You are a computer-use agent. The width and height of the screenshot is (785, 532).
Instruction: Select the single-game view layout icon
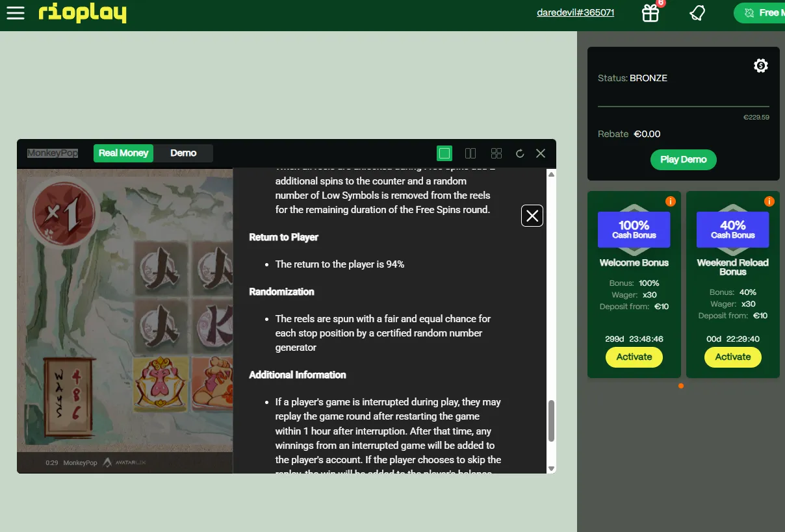444,153
